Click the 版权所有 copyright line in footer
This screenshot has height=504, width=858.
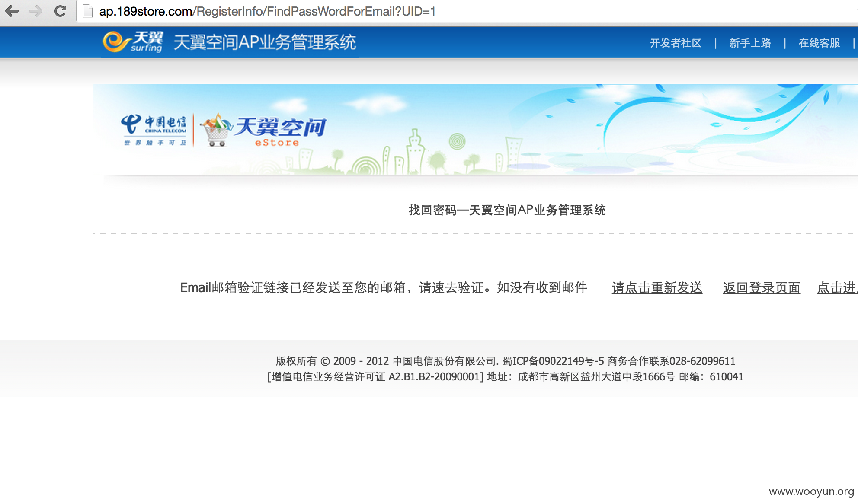coord(506,361)
